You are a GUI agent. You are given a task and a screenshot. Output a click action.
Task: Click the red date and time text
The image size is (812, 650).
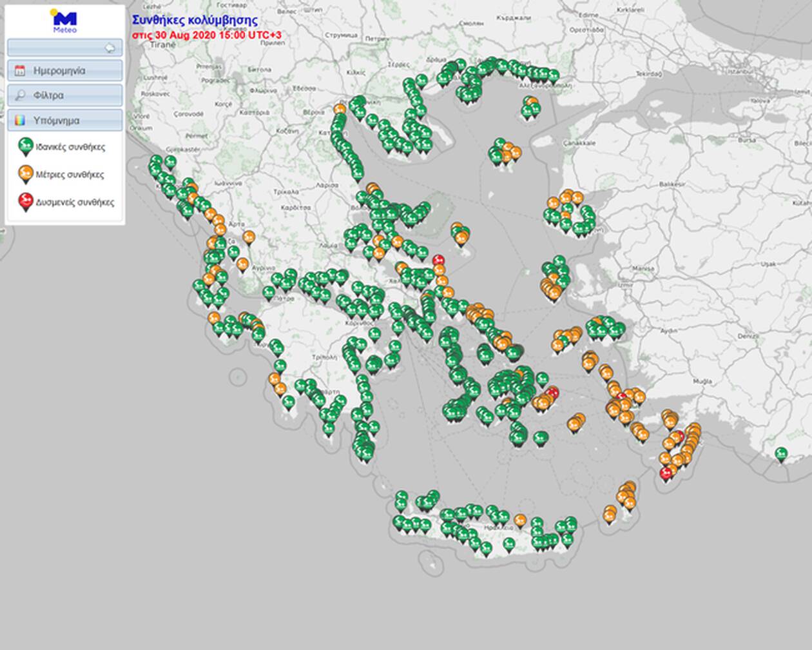pyautogui.click(x=206, y=34)
